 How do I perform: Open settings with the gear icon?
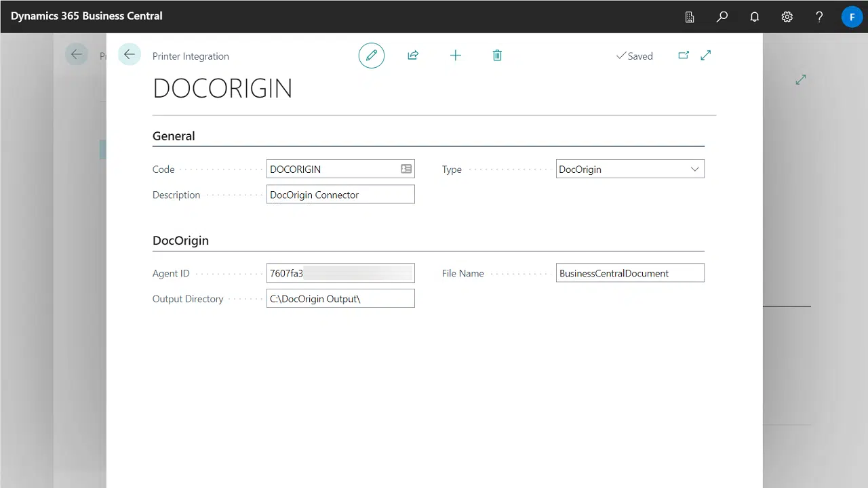coord(787,16)
